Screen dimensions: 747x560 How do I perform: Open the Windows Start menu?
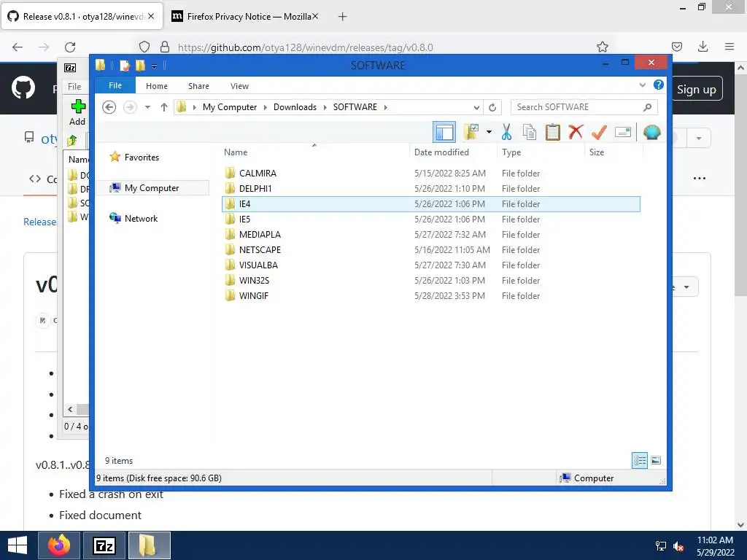coord(18,545)
